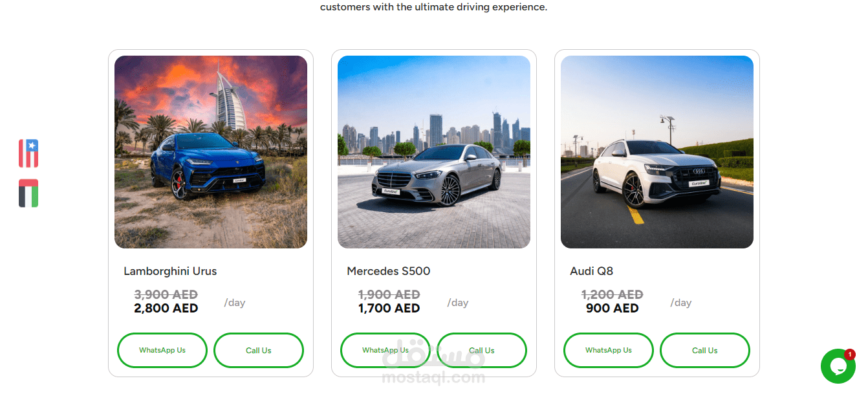
Task: Click the Audi Q8 title
Action: 591,271
